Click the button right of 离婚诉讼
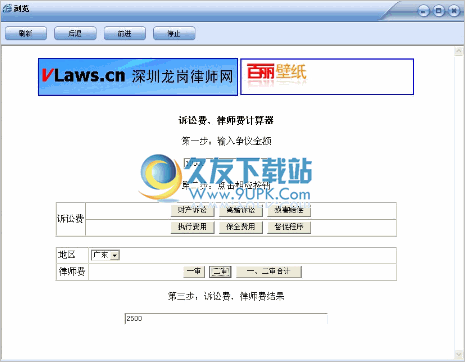The image size is (465, 362). (x=289, y=210)
